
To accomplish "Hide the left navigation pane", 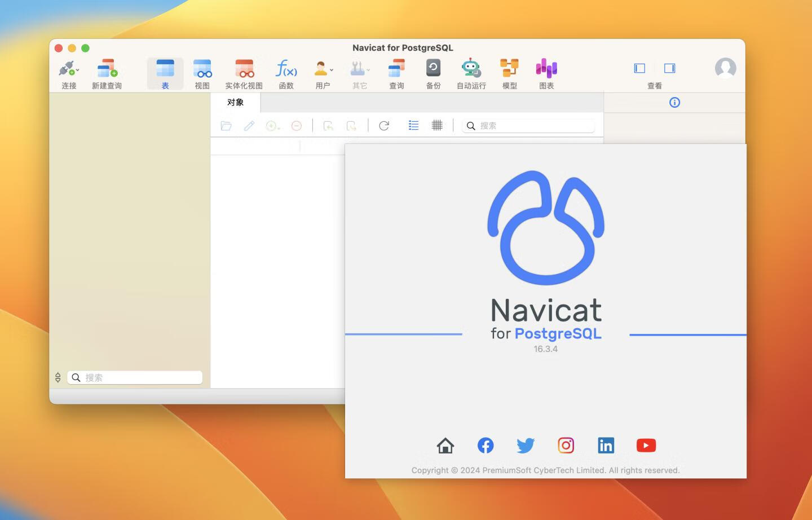I will 639,68.
